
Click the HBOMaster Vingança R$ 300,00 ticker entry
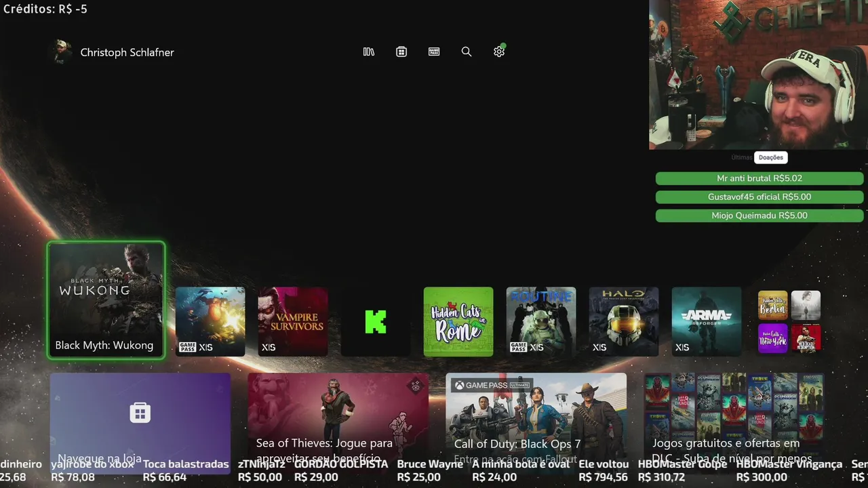click(789, 470)
